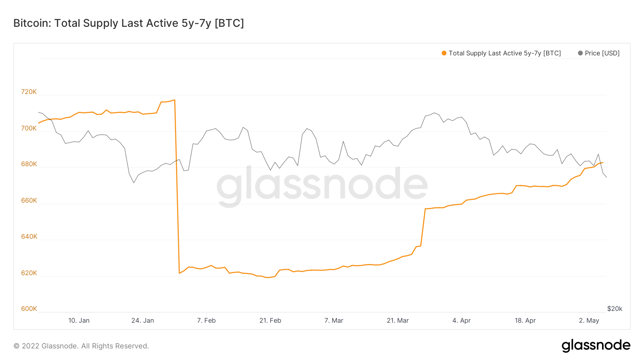Screen dimensions: 644x362
Task: Click the glassnode watermark in chart center
Action: (x=322, y=185)
